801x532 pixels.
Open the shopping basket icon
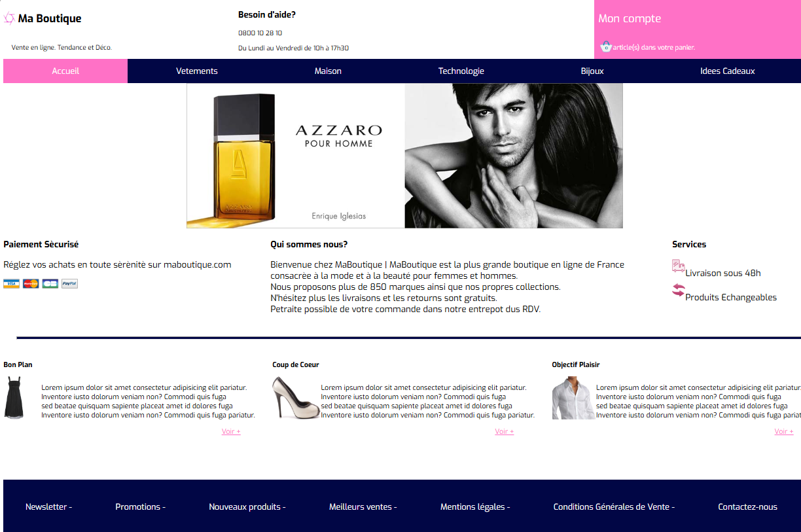(606, 46)
